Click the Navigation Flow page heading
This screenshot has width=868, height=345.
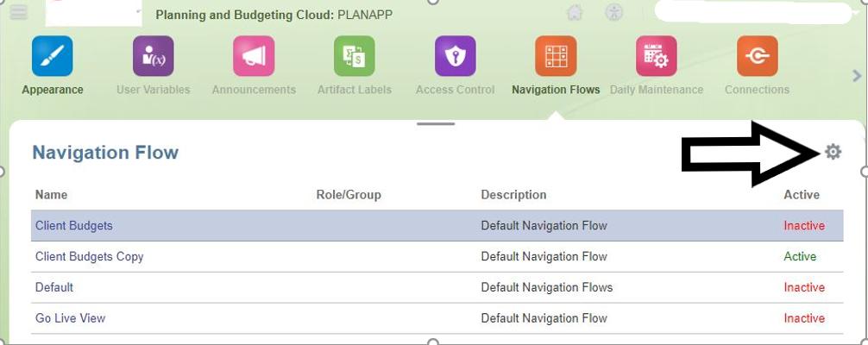coord(105,153)
